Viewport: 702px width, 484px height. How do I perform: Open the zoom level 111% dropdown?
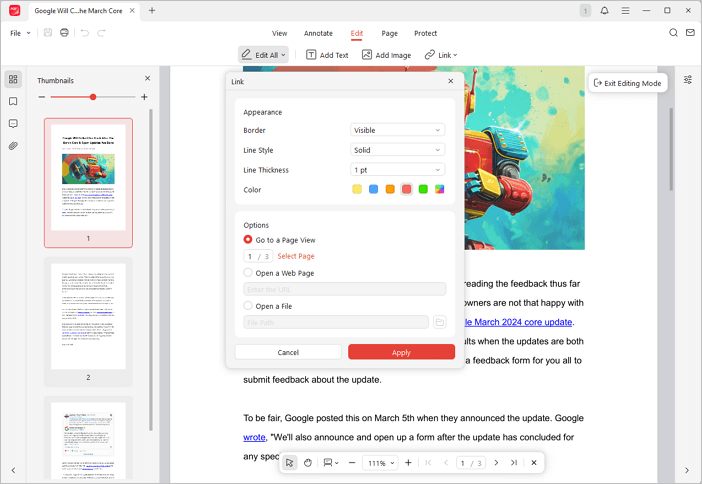pos(381,463)
